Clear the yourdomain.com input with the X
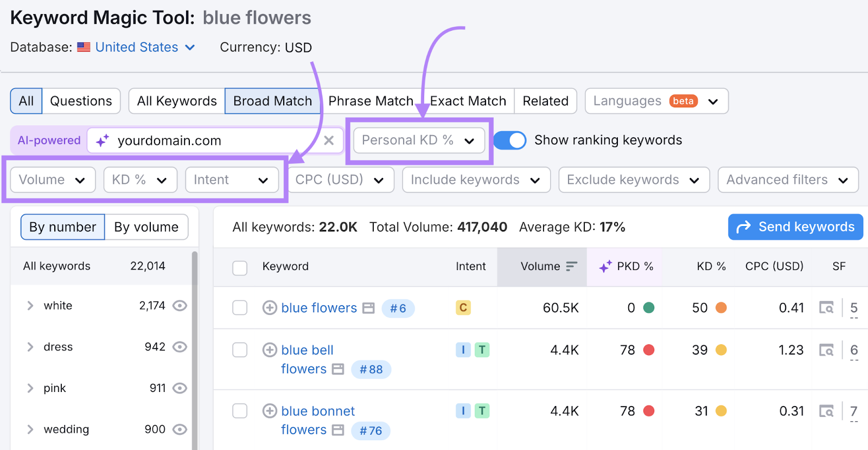The image size is (868, 450). pyautogui.click(x=329, y=140)
